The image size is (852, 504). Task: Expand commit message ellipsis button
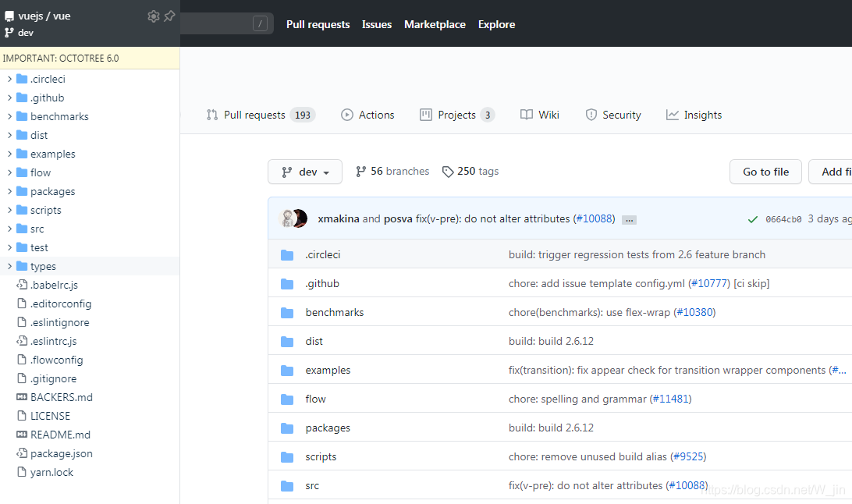(629, 220)
